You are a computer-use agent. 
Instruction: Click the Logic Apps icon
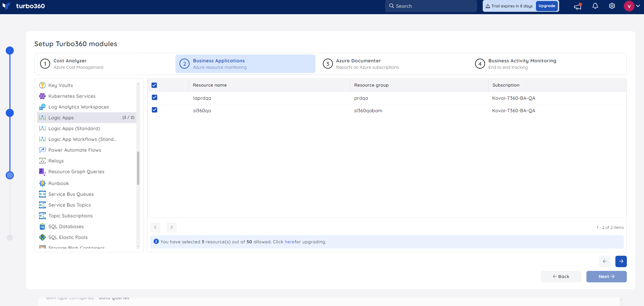point(42,118)
